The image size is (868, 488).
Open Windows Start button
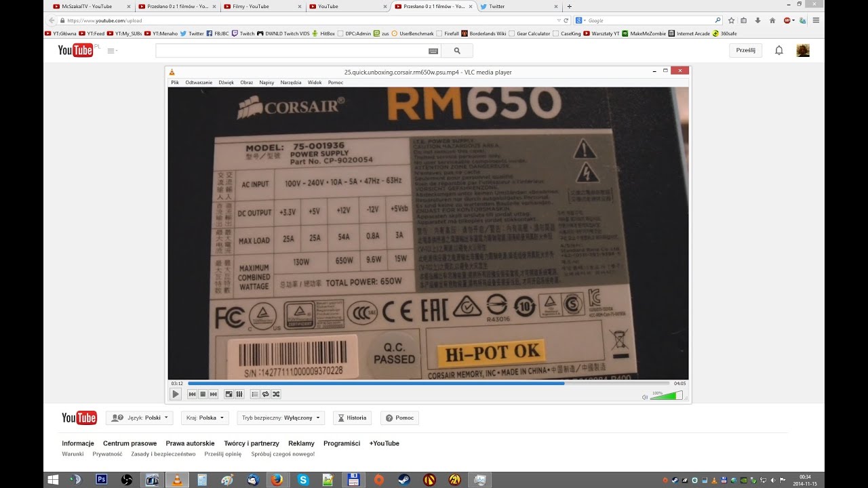pyautogui.click(x=52, y=480)
